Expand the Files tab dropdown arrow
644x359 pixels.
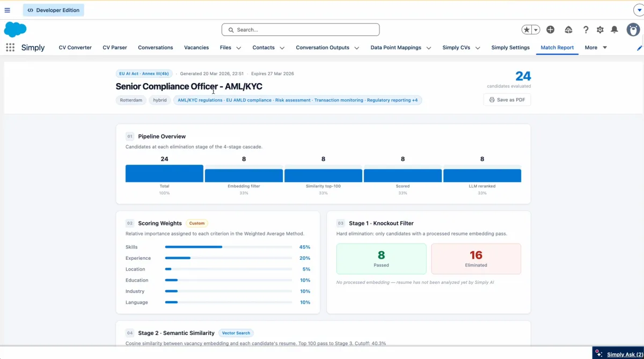coord(239,48)
